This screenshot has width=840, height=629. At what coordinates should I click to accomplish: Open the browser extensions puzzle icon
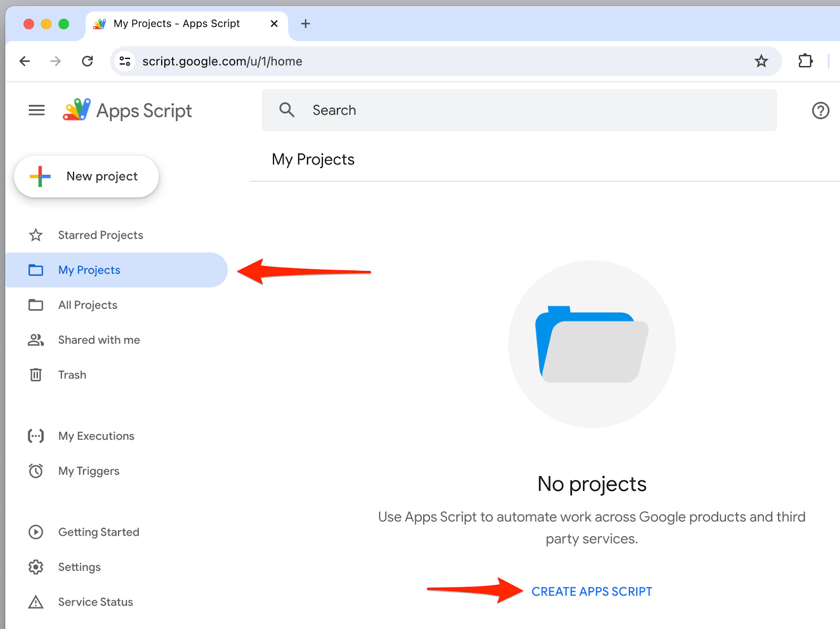pyautogui.click(x=805, y=61)
